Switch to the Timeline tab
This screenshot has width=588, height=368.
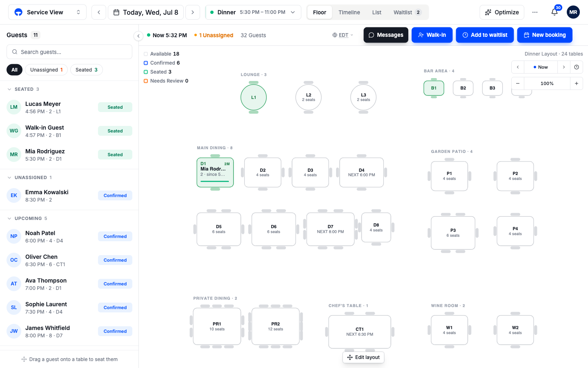click(x=349, y=12)
